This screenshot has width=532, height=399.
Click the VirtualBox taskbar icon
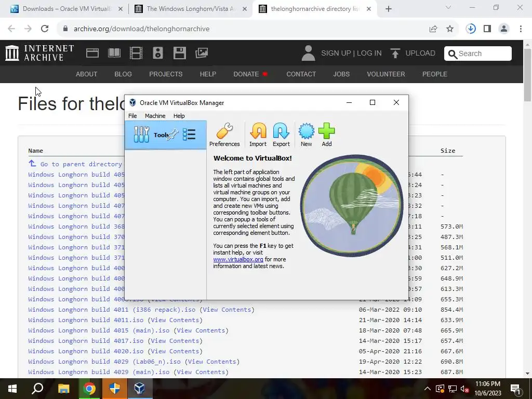(x=140, y=389)
